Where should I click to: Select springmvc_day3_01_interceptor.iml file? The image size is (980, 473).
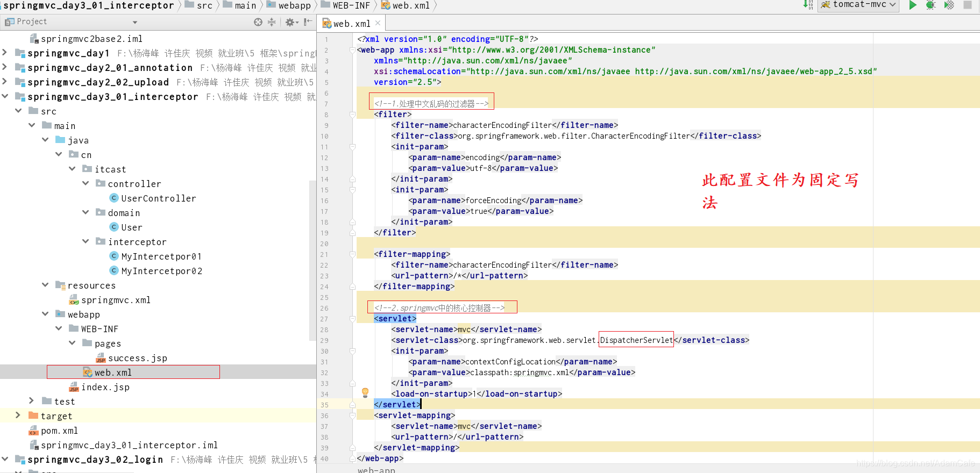click(129, 445)
